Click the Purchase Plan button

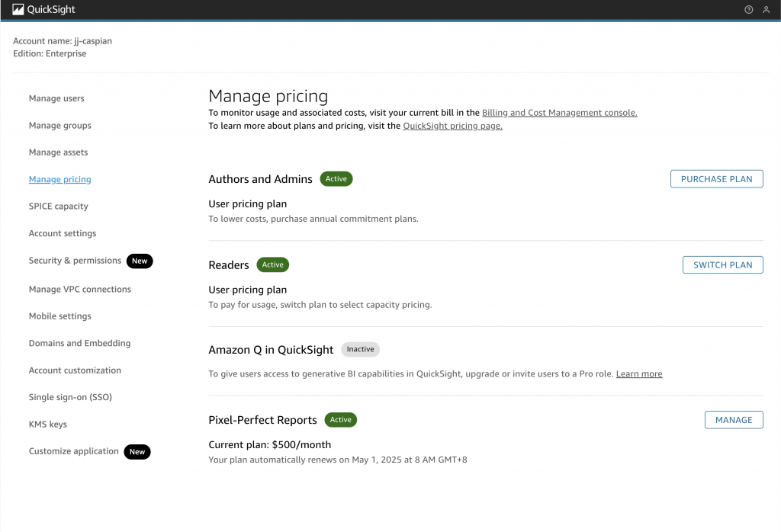tap(716, 179)
